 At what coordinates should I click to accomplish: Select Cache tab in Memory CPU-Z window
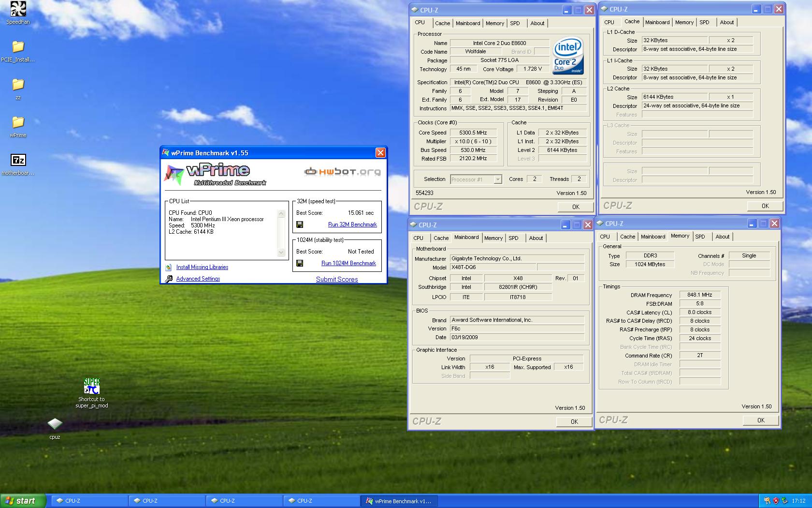[x=627, y=237]
